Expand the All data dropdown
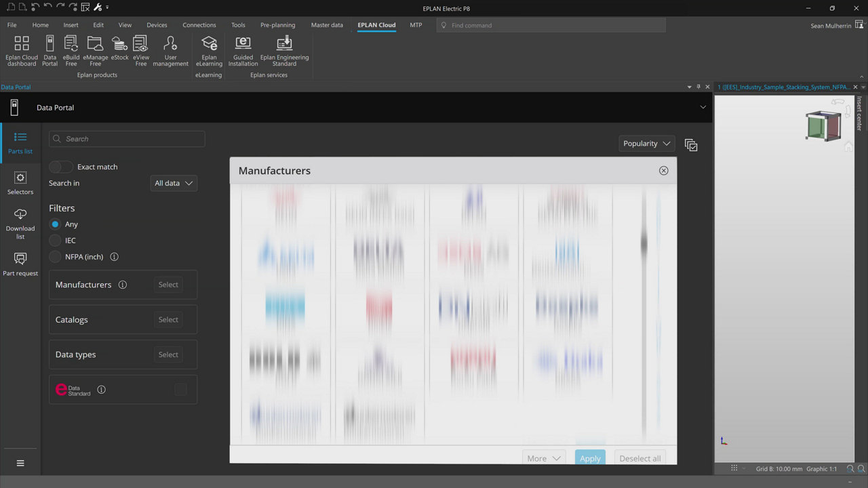The image size is (868, 488). (x=174, y=183)
